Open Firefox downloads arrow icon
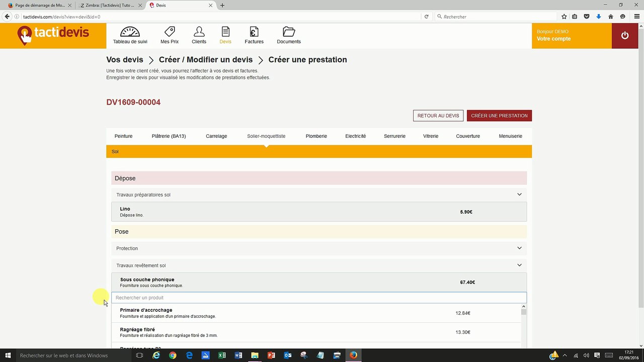The height and width of the screenshot is (362, 644). coord(599,17)
